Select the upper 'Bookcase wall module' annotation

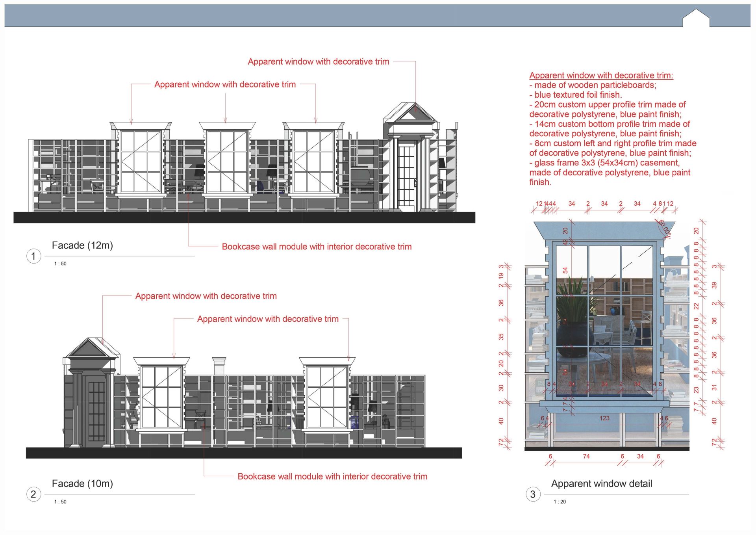click(x=317, y=247)
